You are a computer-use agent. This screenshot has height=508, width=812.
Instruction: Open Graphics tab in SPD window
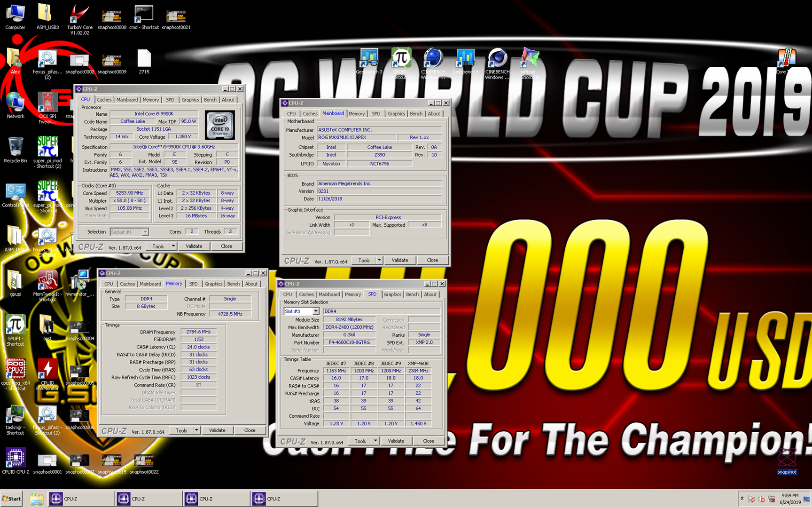pyautogui.click(x=392, y=294)
